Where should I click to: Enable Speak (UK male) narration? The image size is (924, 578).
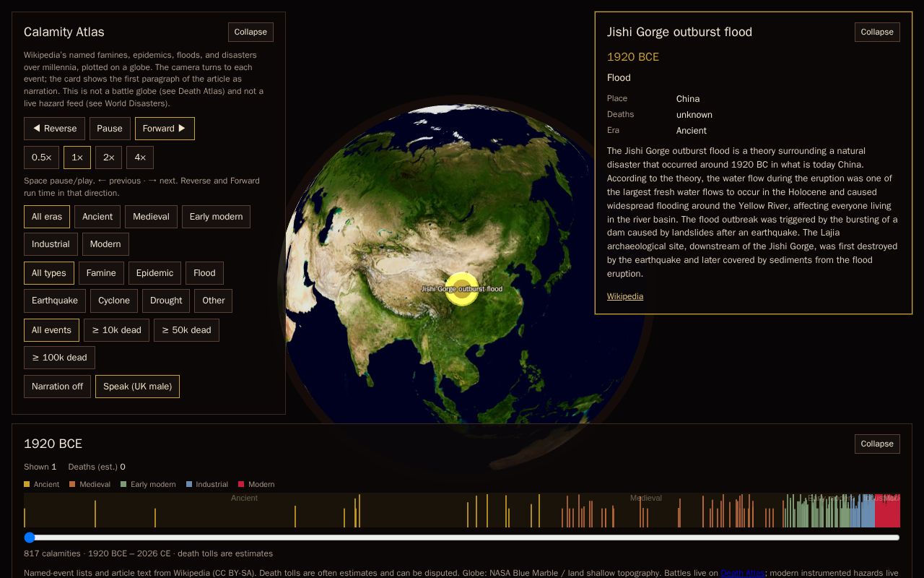(x=137, y=387)
